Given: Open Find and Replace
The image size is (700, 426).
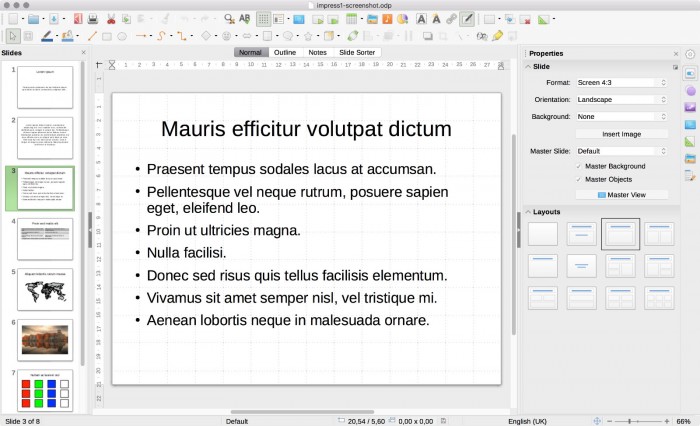Looking at the screenshot, I should (229, 19).
